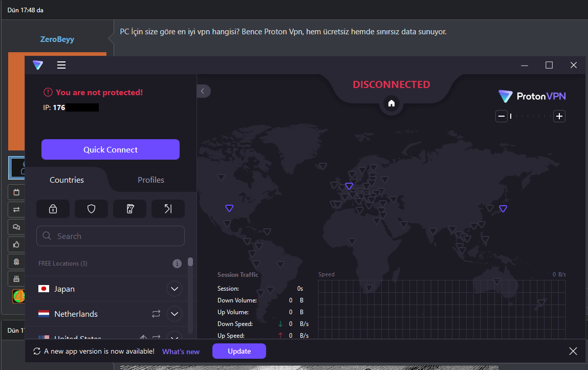Toggle the NetShield shield icon
This screenshot has height=370, width=588.
pyautogui.click(x=91, y=209)
